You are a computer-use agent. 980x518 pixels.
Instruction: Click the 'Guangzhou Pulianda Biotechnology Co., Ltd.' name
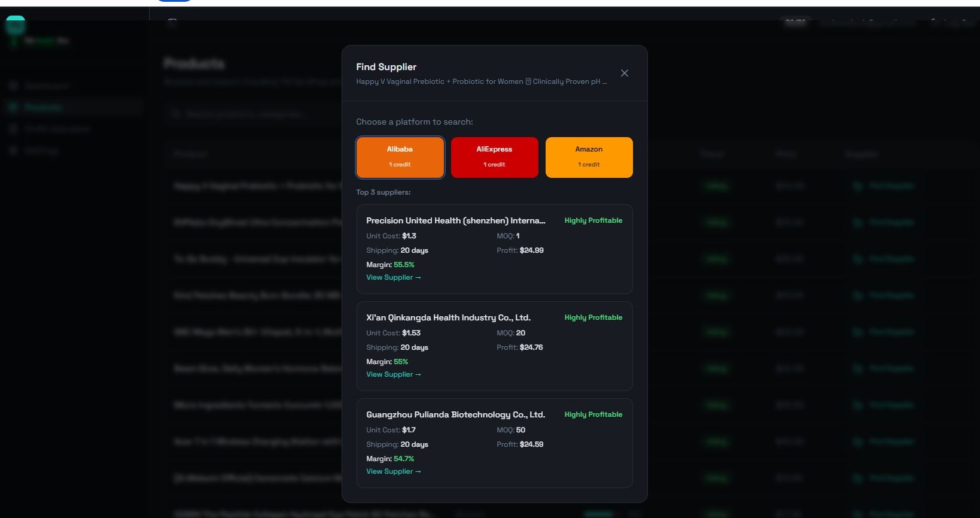pyautogui.click(x=456, y=414)
